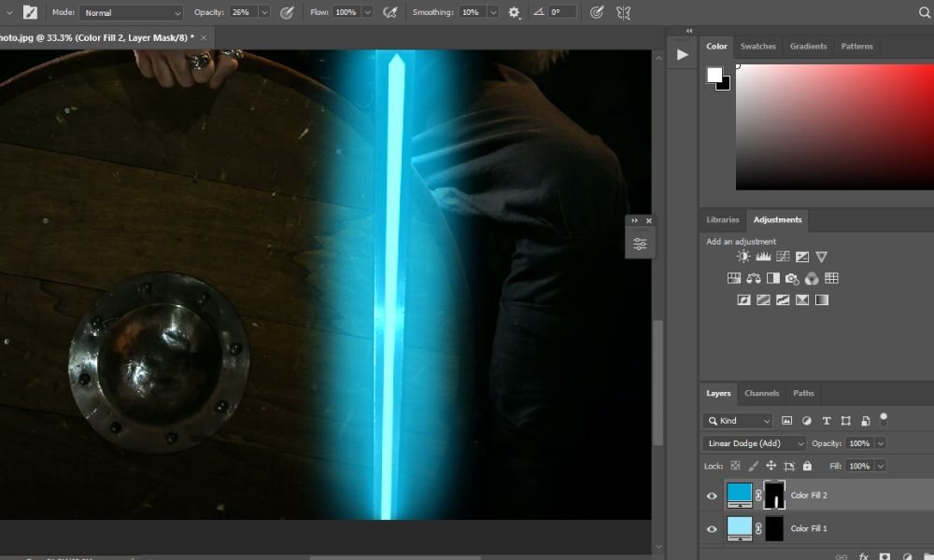Expand the Smoothing value dropdown

click(x=492, y=12)
